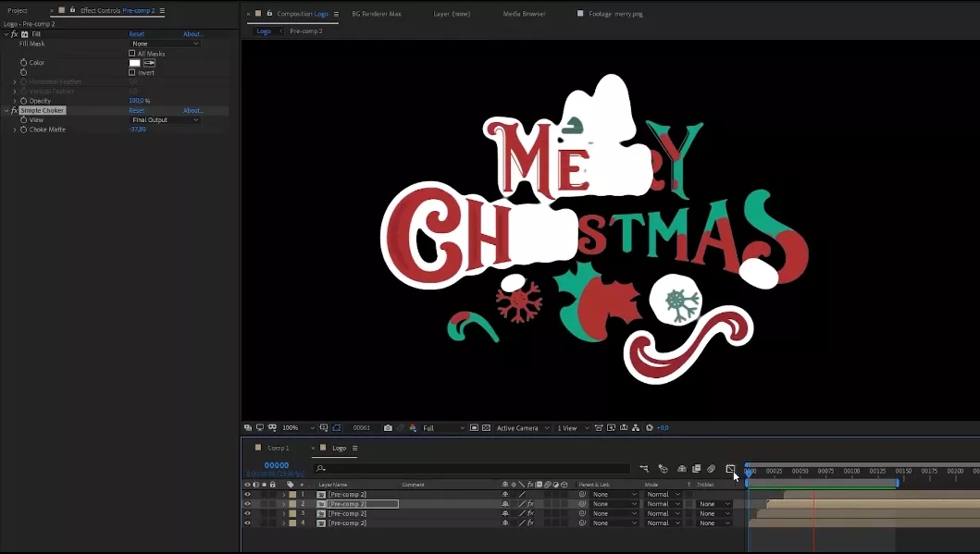This screenshot has height=554, width=980.
Task: Click the Choke Matte stopwatch icon
Action: 24,129
